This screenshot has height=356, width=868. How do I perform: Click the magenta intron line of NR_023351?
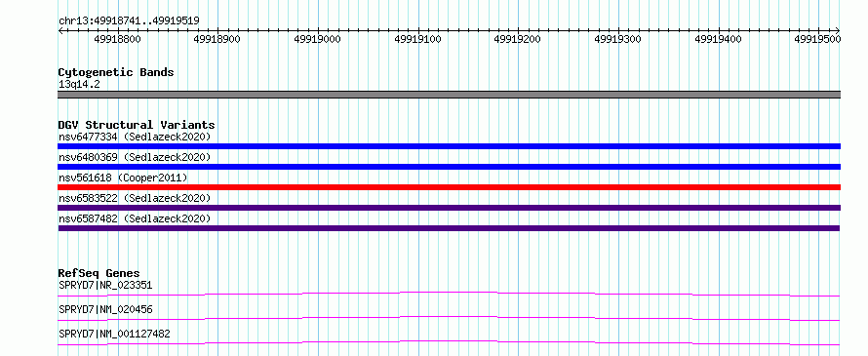(x=449, y=294)
